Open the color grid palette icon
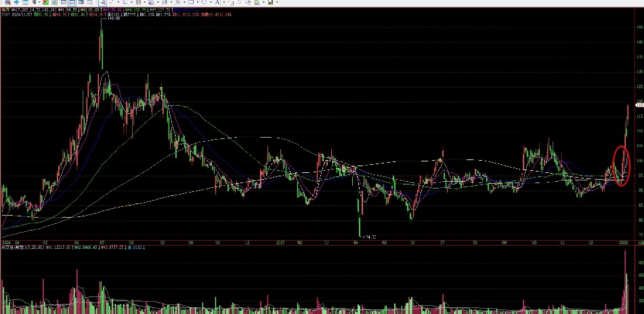644x314 pixels. (x=257, y=3)
